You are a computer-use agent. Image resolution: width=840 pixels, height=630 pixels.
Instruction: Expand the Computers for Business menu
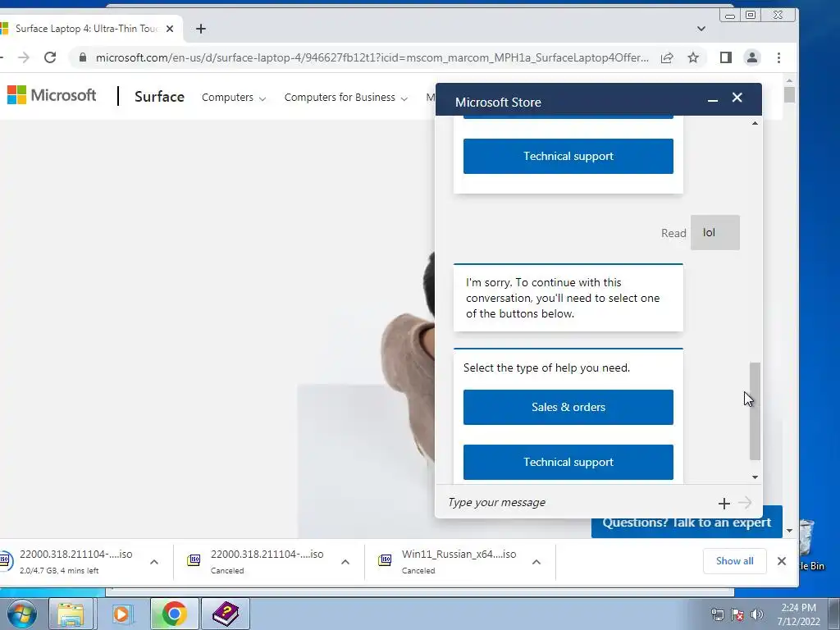[x=346, y=98]
